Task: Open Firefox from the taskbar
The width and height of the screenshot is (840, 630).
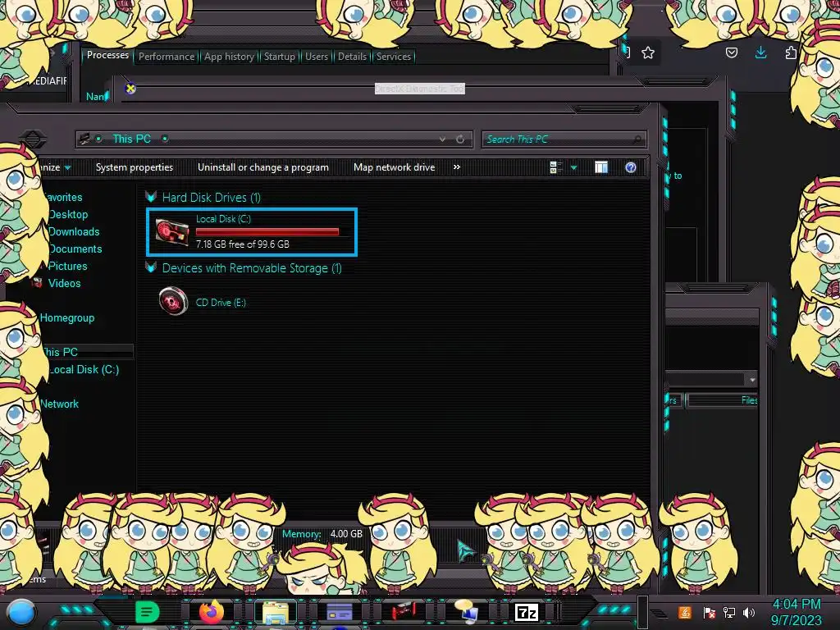Action: click(x=212, y=612)
